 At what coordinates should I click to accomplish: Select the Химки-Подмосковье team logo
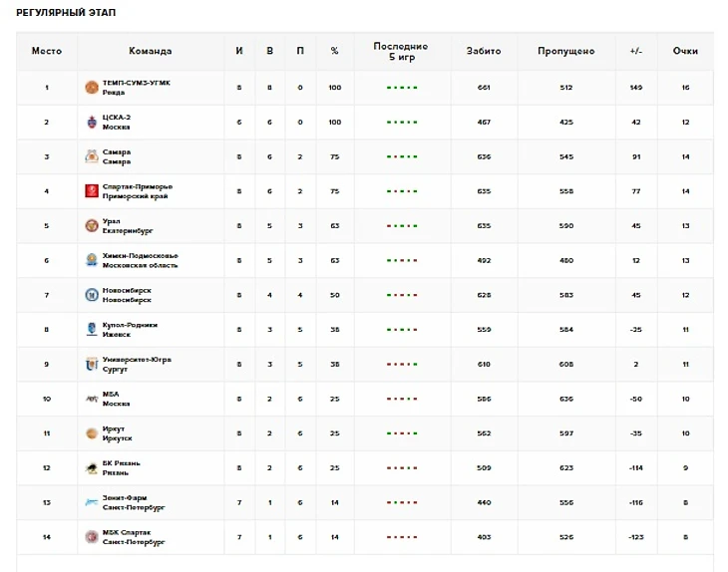coord(92,261)
